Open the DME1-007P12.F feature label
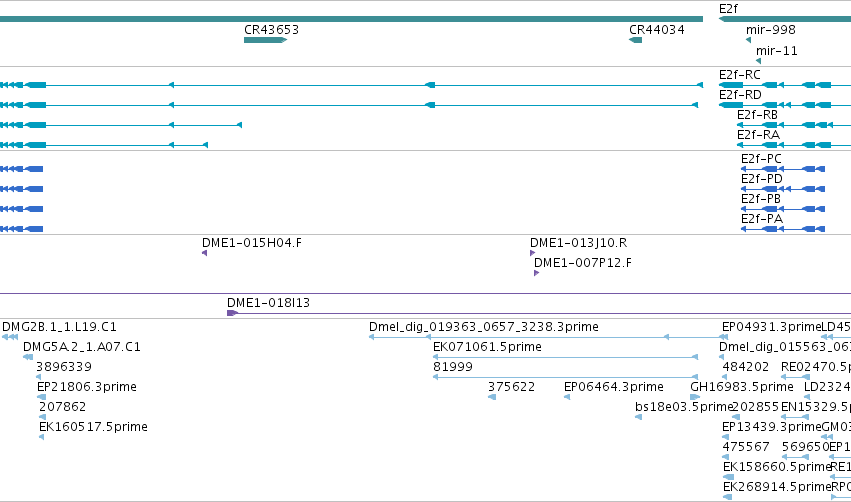The width and height of the screenshot is (851, 502). (583, 263)
